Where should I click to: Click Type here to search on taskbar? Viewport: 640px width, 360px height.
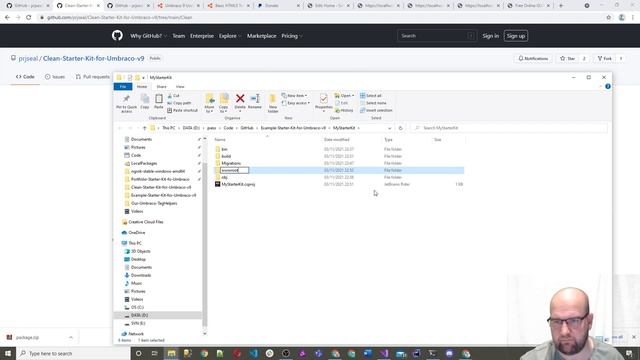[74, 353]
